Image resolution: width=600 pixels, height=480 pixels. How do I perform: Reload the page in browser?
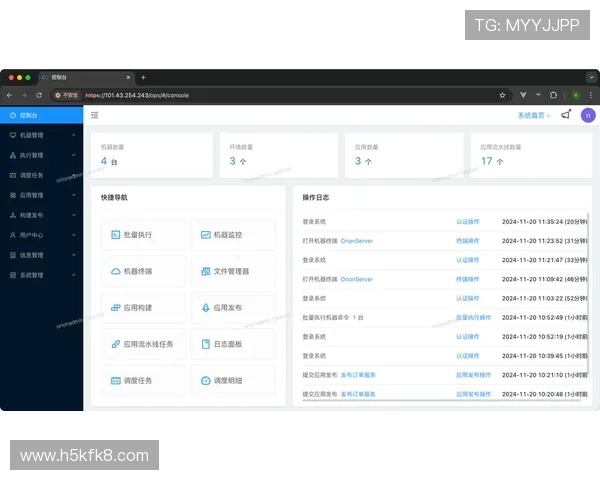[x=39, y=95]
